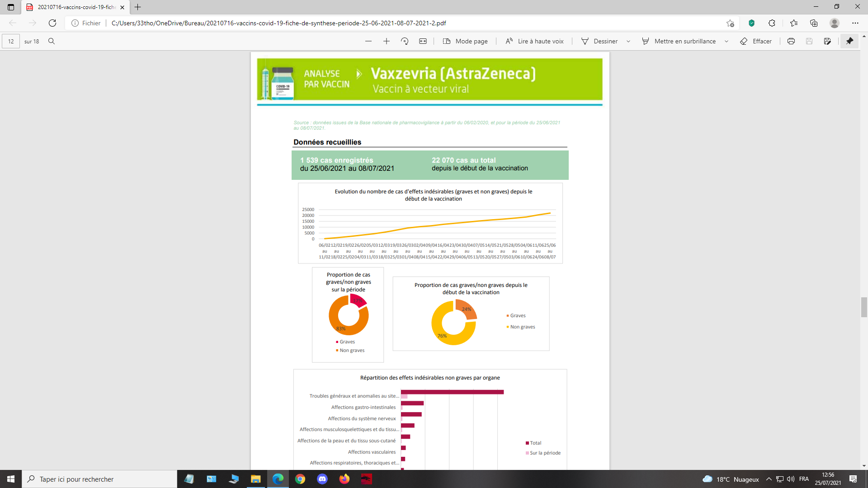
Task: Zoom out of the PDF
Action: [368, 41]
